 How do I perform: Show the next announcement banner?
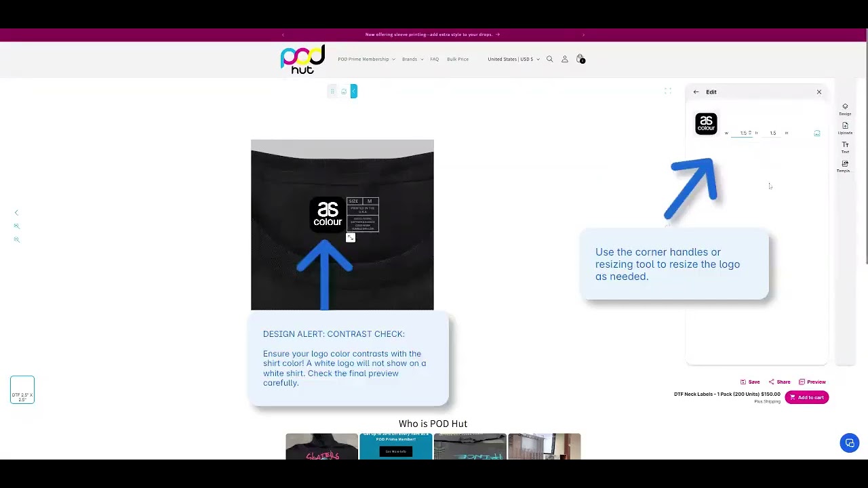tap(583, 35)
